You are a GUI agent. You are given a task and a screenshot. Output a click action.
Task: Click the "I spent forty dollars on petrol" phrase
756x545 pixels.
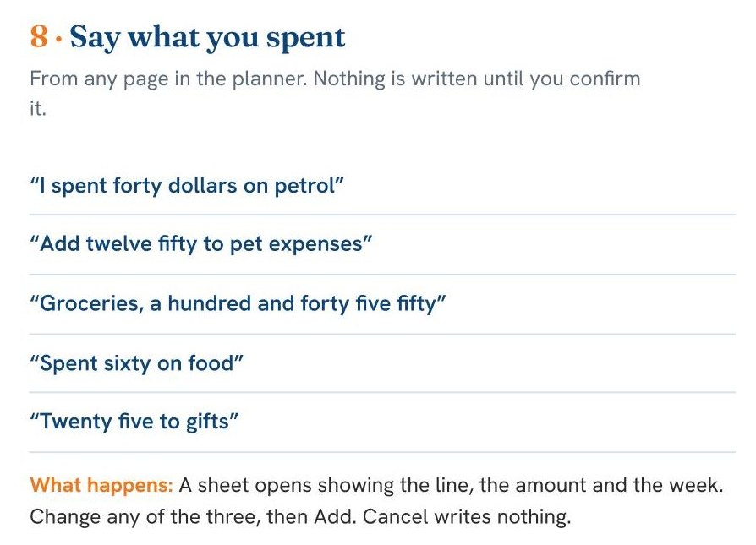pyautogui.click(x=187, y=186)
